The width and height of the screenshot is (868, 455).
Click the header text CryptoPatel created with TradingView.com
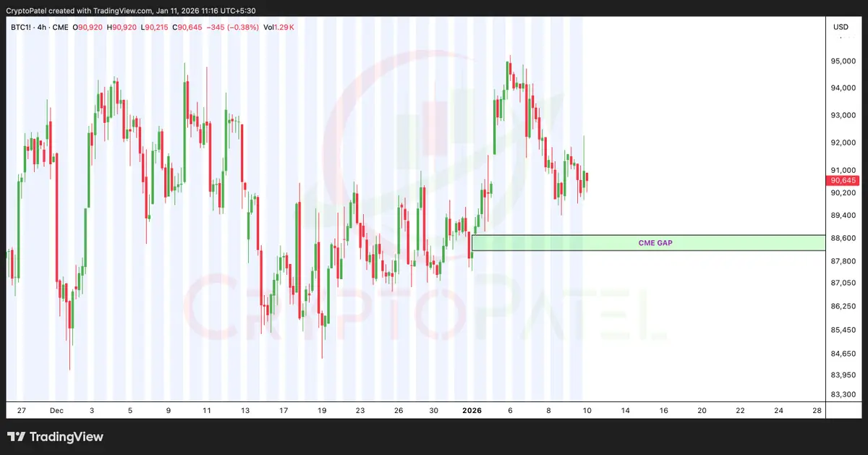79,11
